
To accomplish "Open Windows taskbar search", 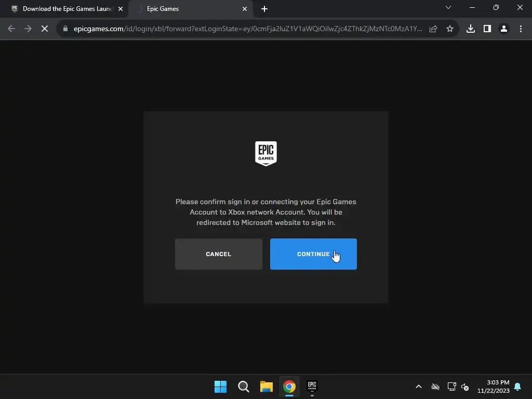I will 244,387.
